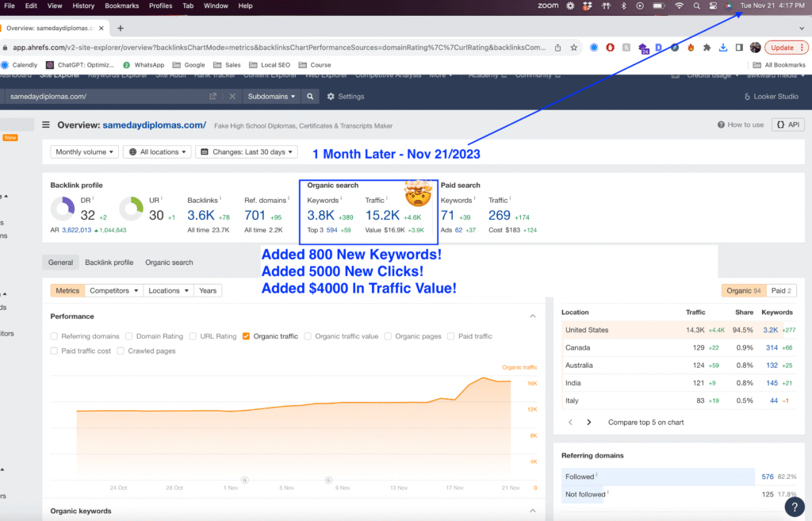Go to next locations page arrow
812x521 pixels.
[589, 422]
